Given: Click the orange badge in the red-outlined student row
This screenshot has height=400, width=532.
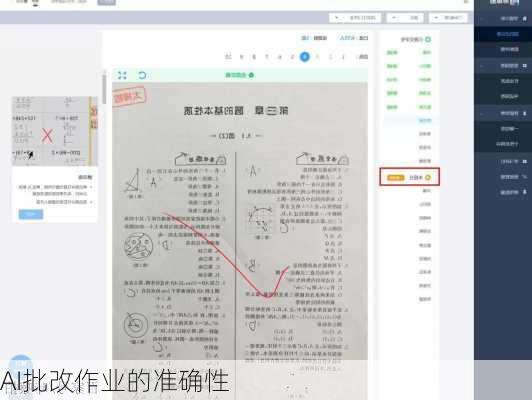Looking at the screenshot, I should click(396, 177).
